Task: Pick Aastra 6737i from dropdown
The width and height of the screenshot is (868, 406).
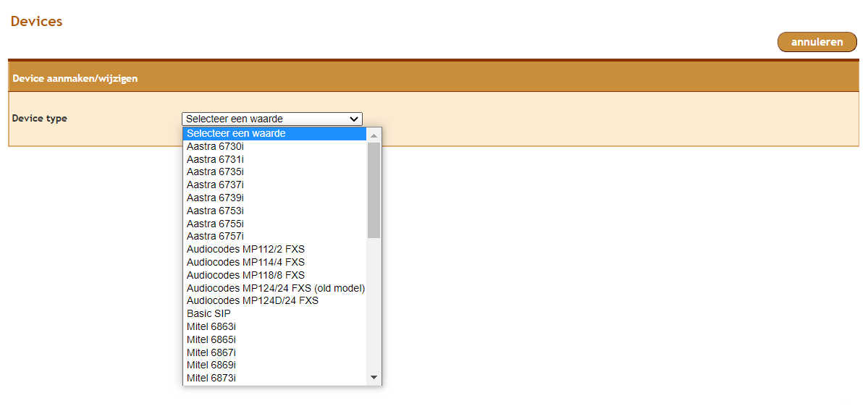Action: coord(274,185)
